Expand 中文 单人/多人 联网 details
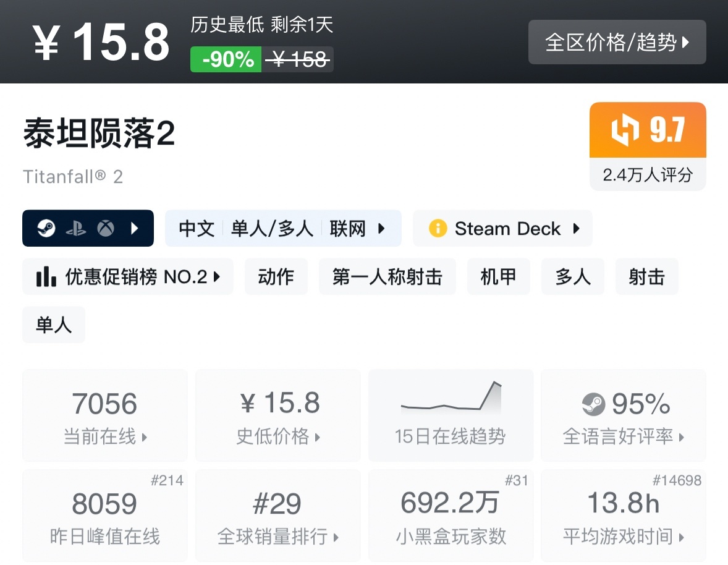Screen dimensions: 728x565 tap(282, 229)
